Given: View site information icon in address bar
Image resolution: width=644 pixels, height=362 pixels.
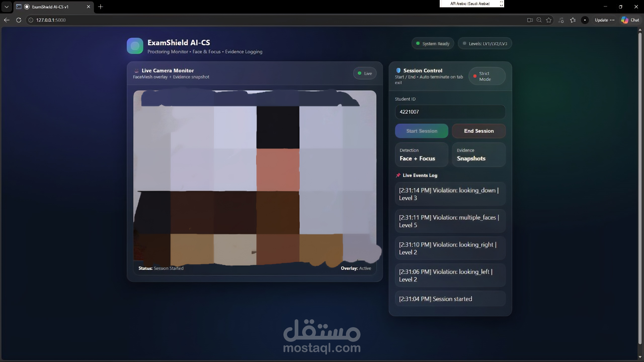Looking at the screenshot, I should 31,20.
